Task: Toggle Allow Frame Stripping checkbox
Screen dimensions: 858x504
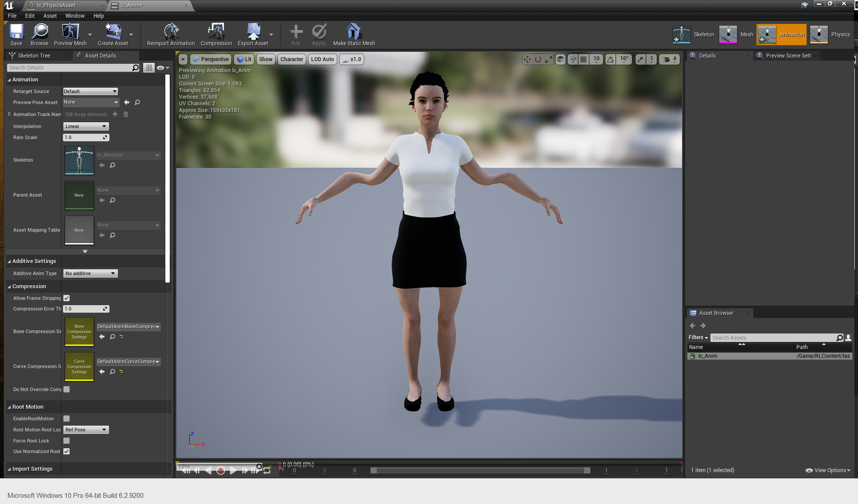Action: pyautogui.click(x=66, y=298)
